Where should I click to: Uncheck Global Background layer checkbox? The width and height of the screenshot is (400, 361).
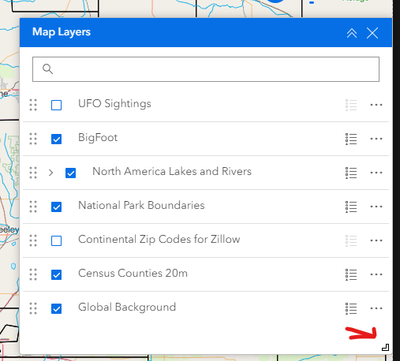[56, 309]
